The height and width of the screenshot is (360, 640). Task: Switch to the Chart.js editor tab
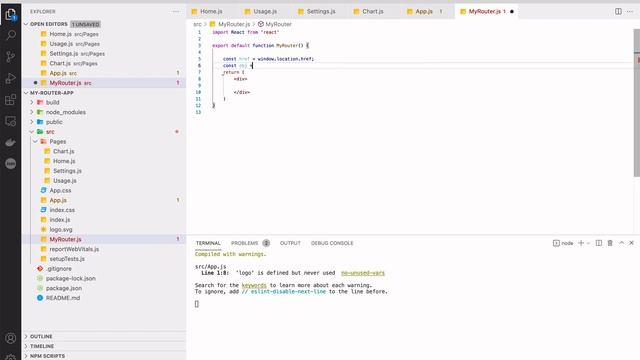click(x=372, y=11)
